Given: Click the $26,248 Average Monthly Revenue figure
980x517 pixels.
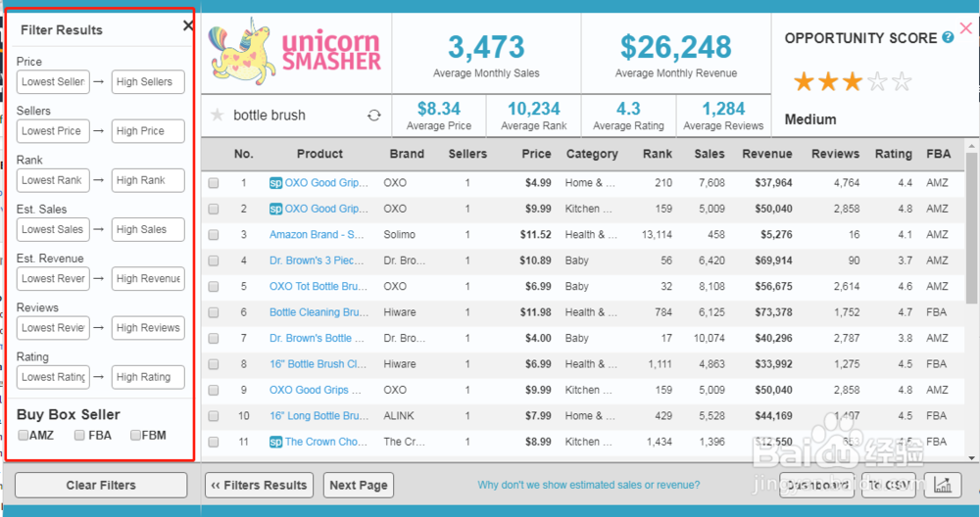Looking at the screenshot, I should [675, 47].
